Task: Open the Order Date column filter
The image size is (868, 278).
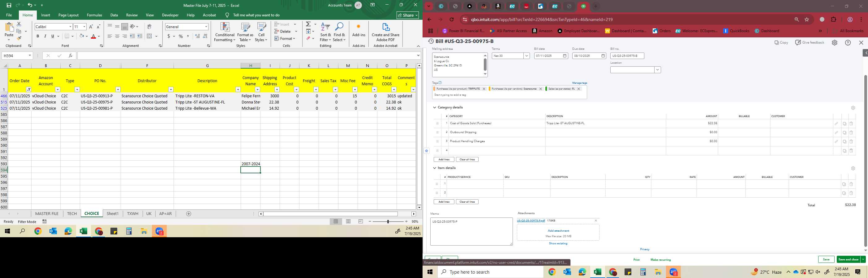Action: 29,90
